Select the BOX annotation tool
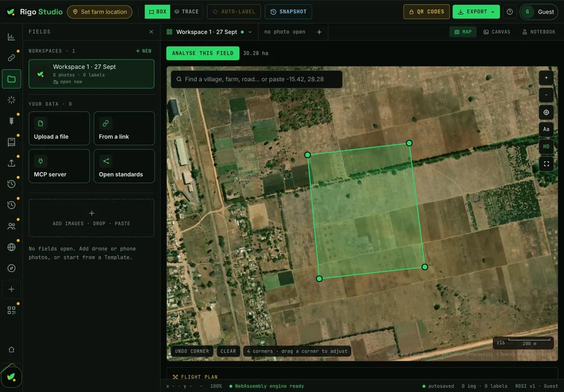 coord(158,12)
